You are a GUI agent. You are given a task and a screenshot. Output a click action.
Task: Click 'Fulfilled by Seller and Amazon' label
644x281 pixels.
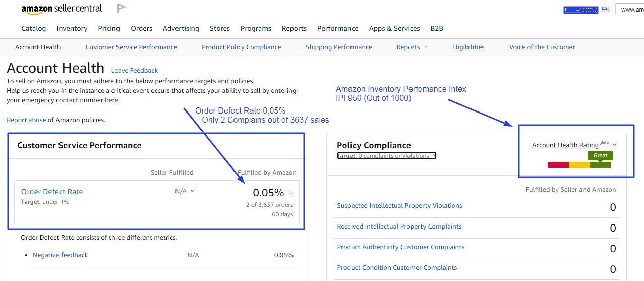571,189
